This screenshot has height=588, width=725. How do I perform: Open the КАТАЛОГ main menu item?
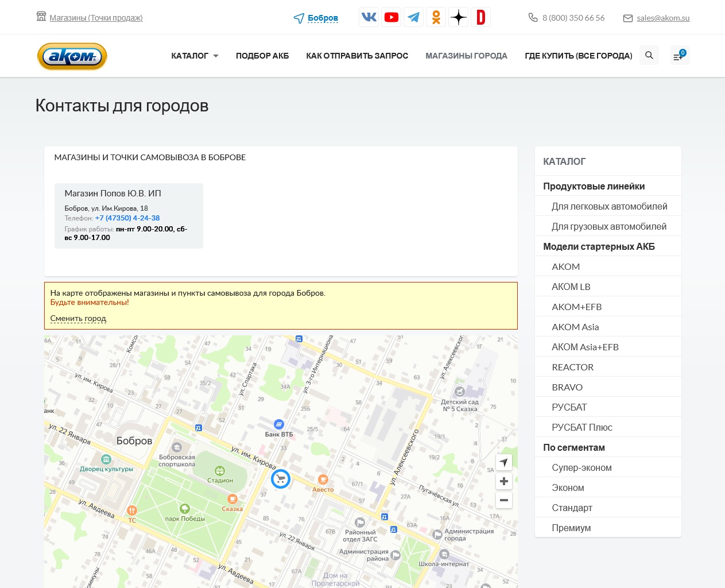click(189, 56)
